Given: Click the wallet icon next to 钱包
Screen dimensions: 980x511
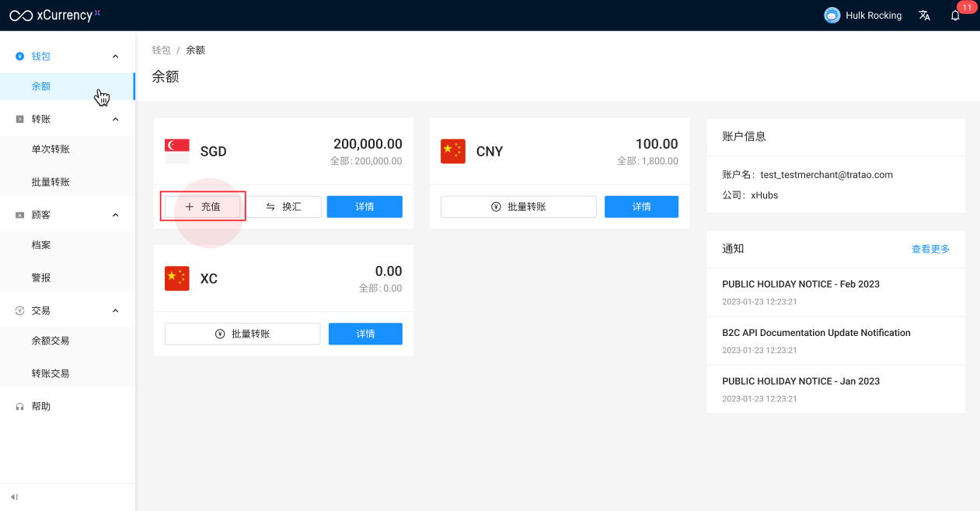Looking at the screenshot, I should click(19, 56).
